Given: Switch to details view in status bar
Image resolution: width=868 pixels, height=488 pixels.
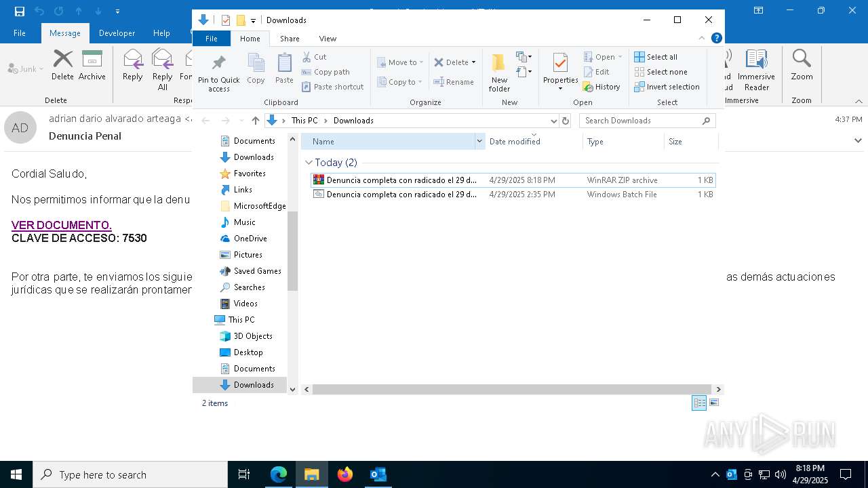Looking at the screenshot, I should coord(699,403).
